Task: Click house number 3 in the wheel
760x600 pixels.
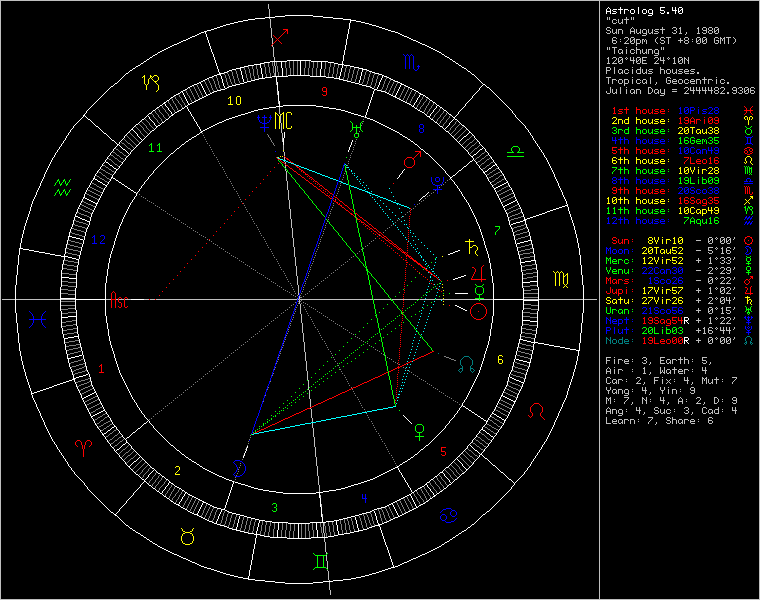Action: 275,507
